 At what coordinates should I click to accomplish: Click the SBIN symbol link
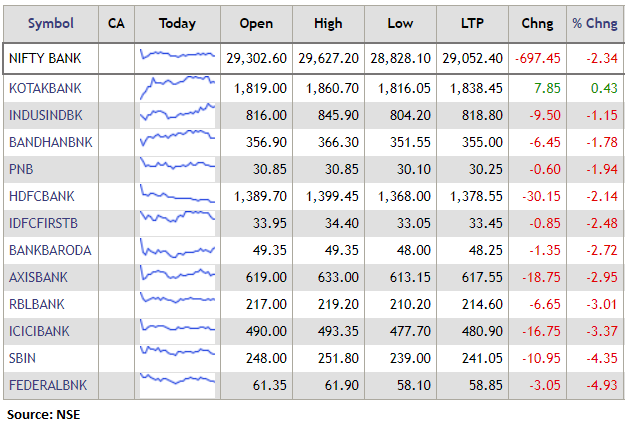23,358
